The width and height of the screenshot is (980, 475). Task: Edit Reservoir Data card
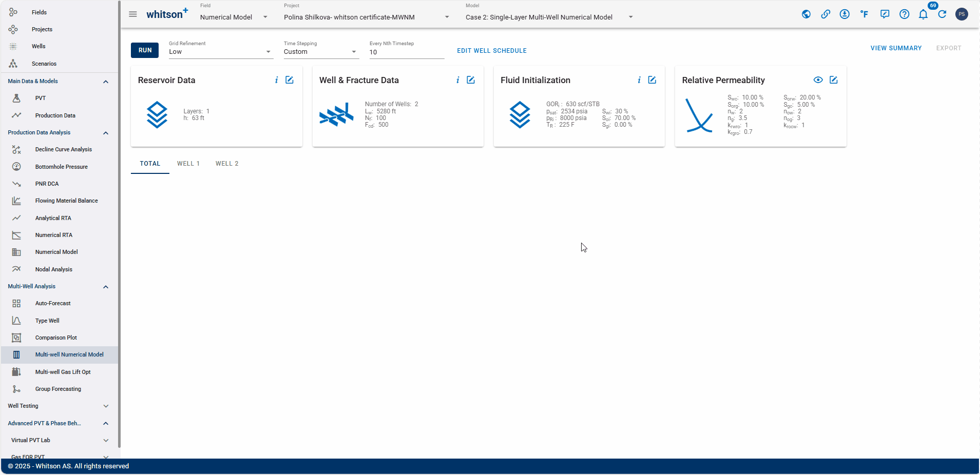click(290, 80)
